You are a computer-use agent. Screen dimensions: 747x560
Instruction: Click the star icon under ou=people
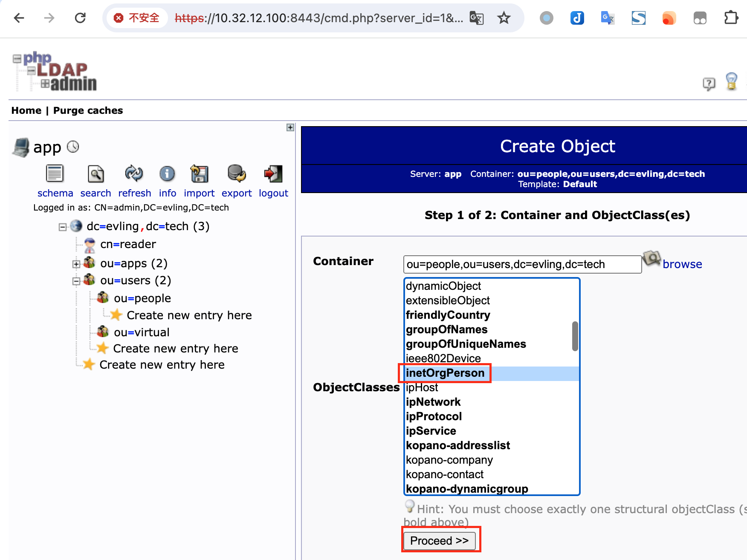point(116,315)
